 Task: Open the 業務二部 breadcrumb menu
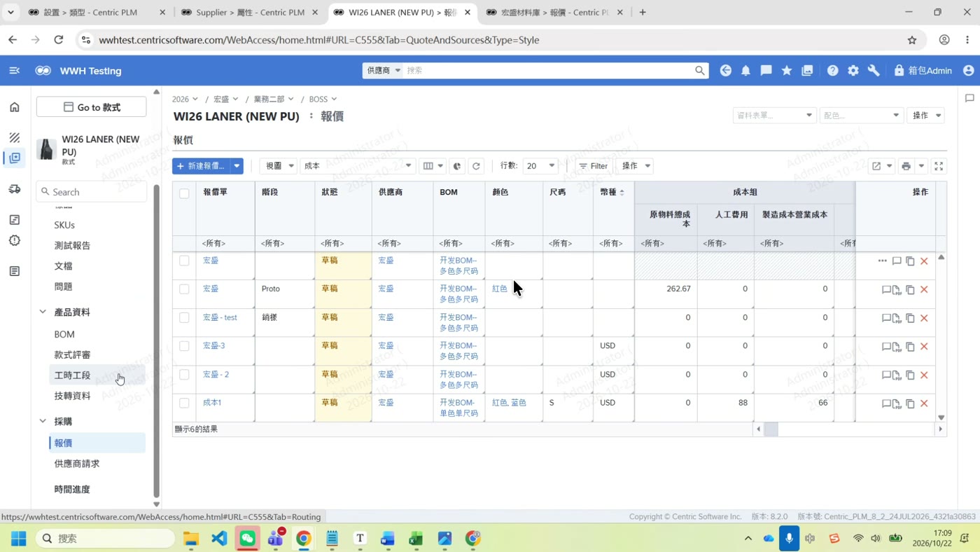(274, 99)
